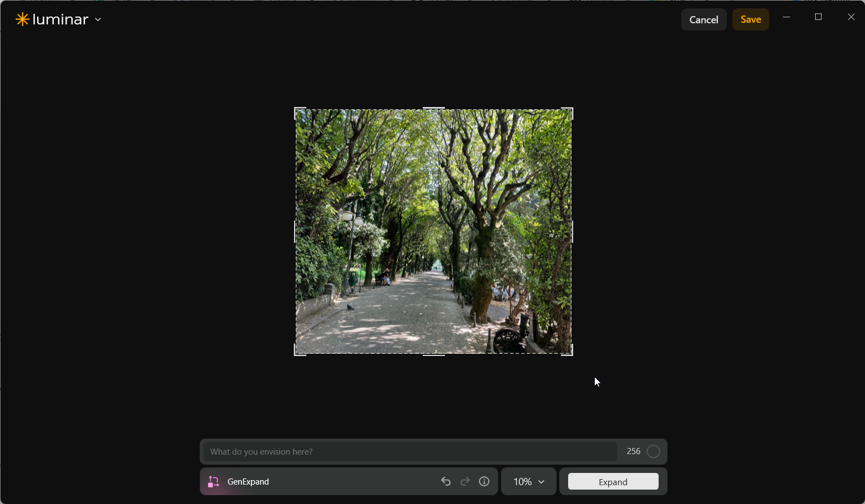This screenshot has height=504, width=865.
Task: Minimize the Luminar window
Action: [x=786, y=17]
